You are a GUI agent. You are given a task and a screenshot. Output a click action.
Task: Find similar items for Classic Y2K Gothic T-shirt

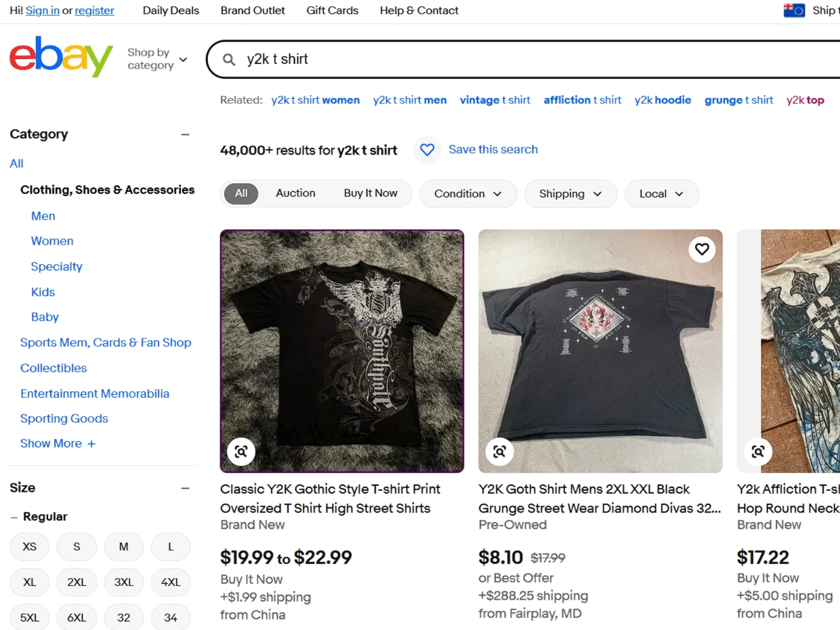tap(241, 452)
